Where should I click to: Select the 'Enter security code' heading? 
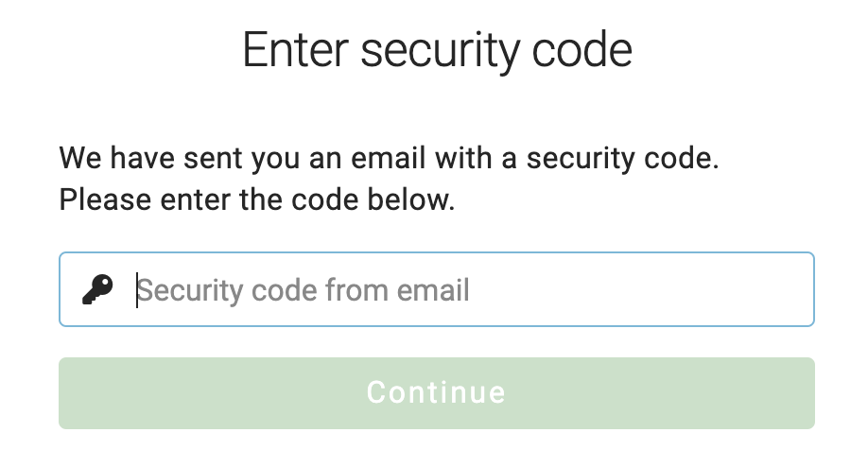[x=438, y=50]
